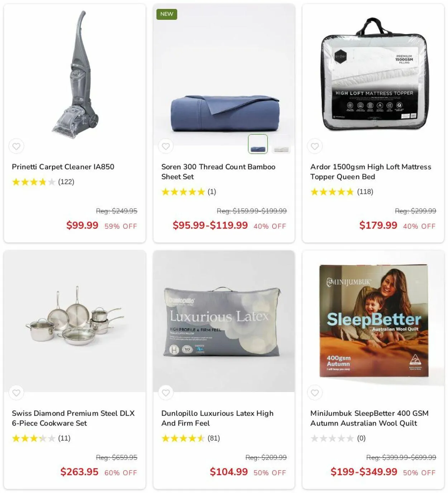Open Dunlopillo Luxurious Latex product title
Screen dimensions: 448x493
click(217, 418)
